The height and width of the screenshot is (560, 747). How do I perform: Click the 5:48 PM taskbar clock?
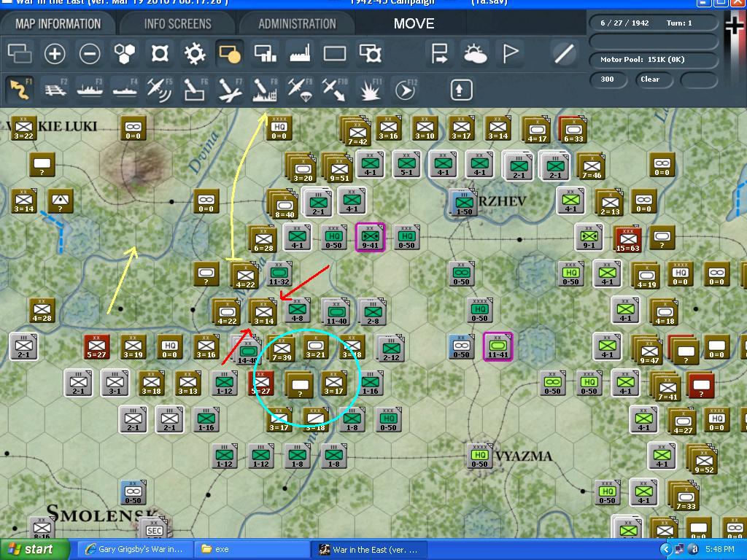tap(720, 550)
